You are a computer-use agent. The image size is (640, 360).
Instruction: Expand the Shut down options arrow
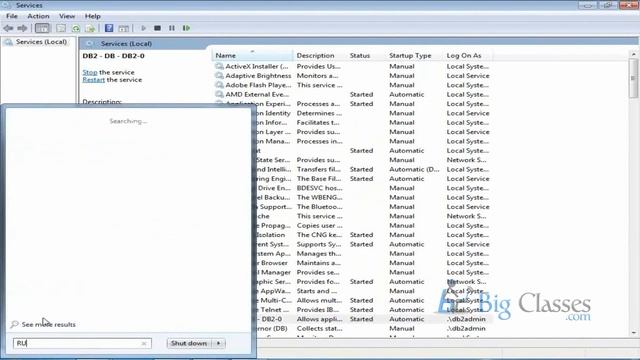[x=219, y=343]
